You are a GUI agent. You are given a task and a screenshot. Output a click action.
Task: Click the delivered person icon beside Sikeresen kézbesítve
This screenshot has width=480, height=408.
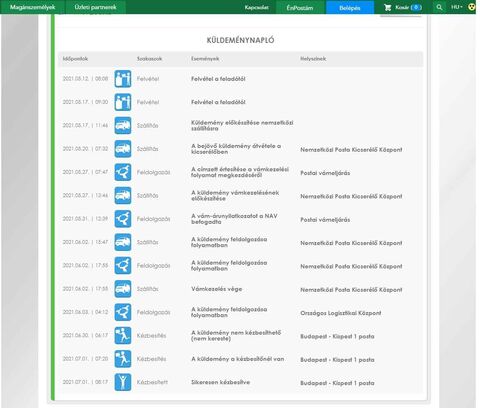pos(123,382)
